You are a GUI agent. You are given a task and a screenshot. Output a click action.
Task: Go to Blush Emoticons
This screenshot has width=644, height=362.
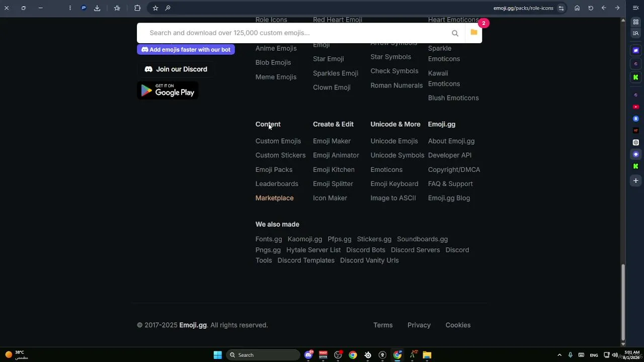pos(453,98)
